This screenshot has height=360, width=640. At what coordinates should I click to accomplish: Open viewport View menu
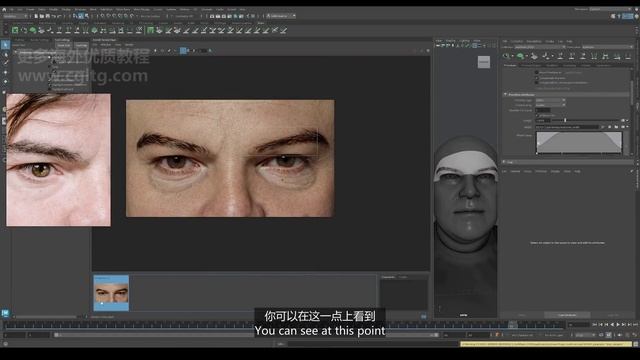pos(439,41)
